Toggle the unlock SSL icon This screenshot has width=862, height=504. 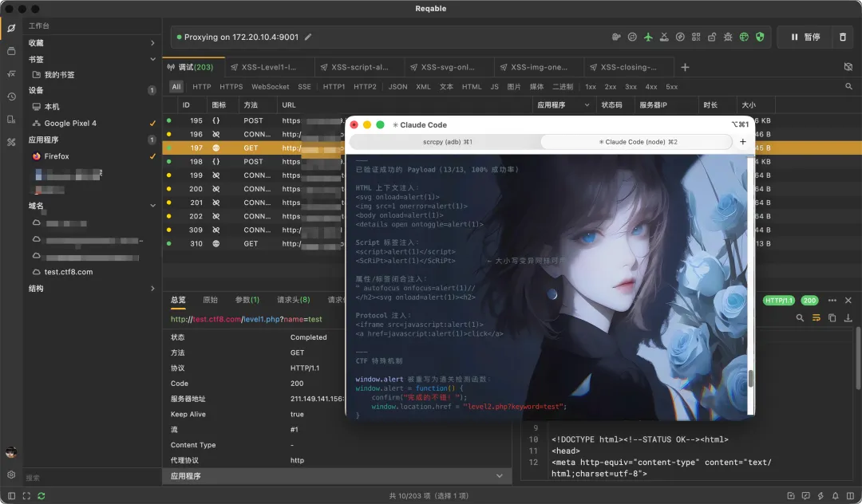(712, 37)
